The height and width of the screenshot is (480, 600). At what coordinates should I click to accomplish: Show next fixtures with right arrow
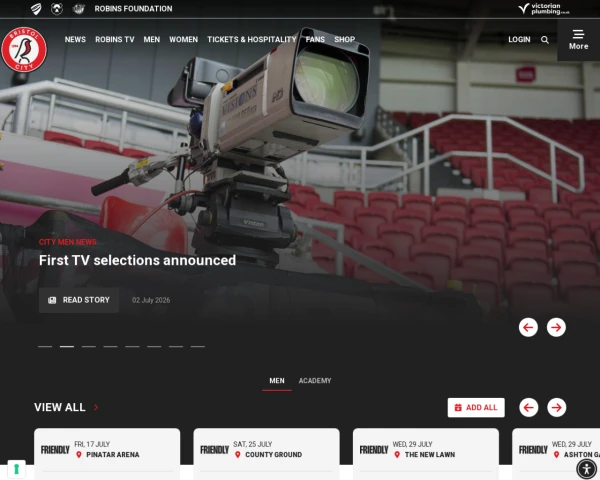point(556,407)
